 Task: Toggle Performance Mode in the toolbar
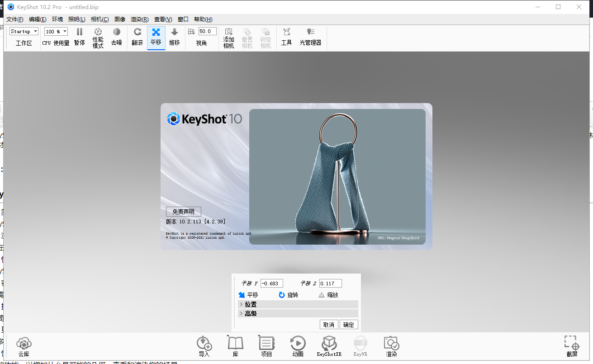coord(98,32)
